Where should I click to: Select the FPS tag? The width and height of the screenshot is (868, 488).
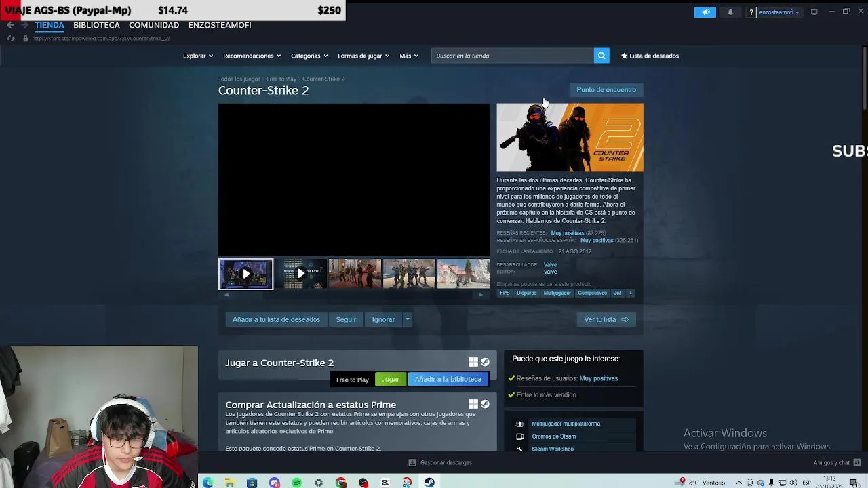(505, 293)
